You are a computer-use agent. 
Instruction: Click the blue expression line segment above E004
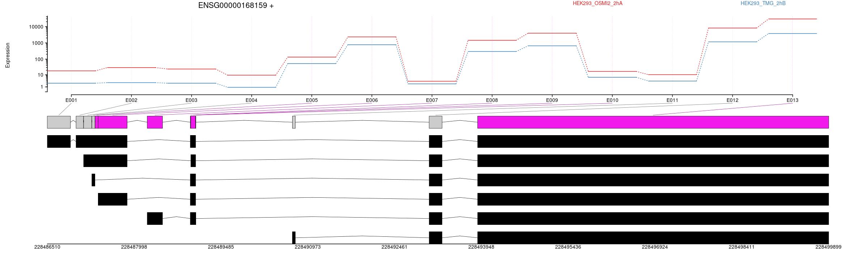(251, 87)
